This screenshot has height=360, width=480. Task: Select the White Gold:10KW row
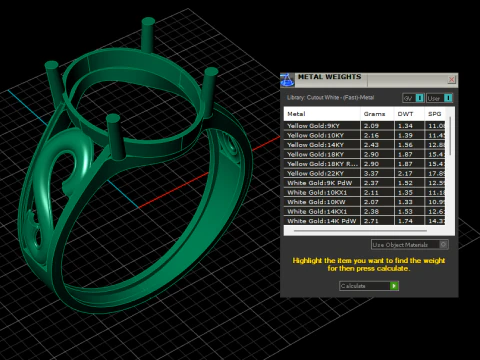click(365, 202)
